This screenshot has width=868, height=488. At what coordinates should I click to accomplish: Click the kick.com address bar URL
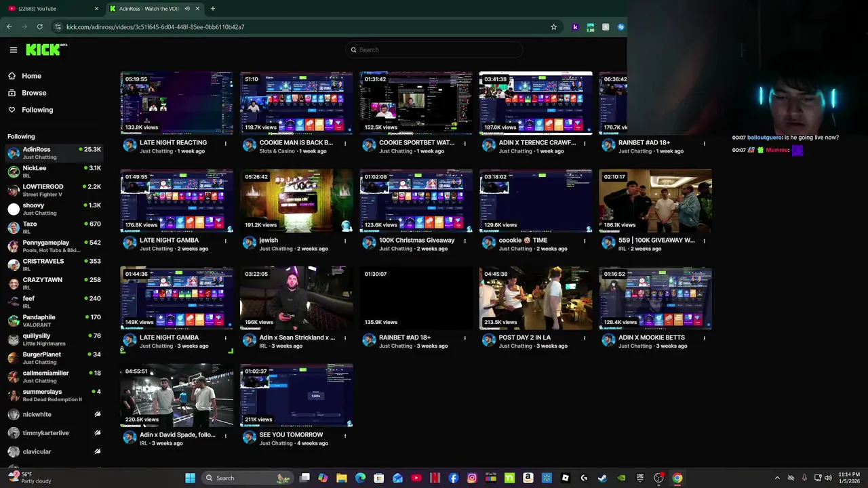point(155,27)
